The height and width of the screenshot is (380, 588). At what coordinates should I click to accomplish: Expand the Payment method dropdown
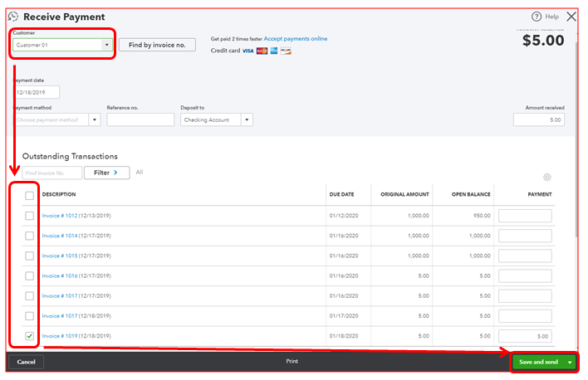pos(95,120)
